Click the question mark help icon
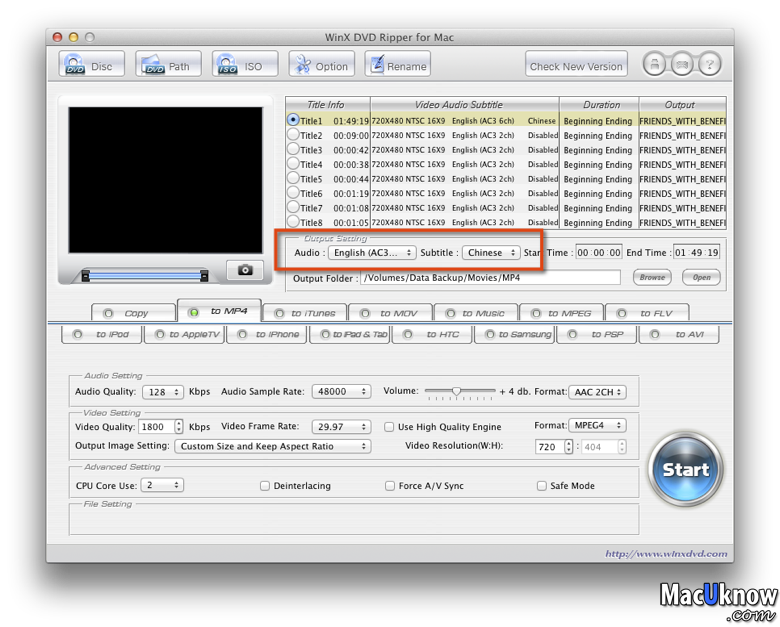Image resolution: width=780 pixels, height=627 pixels. point(708,65)
